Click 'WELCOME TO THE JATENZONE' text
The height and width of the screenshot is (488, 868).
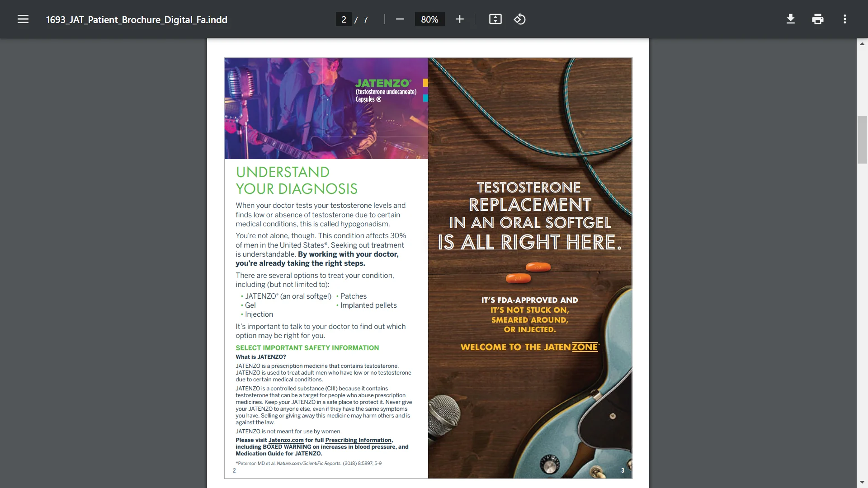coord(530,347)
